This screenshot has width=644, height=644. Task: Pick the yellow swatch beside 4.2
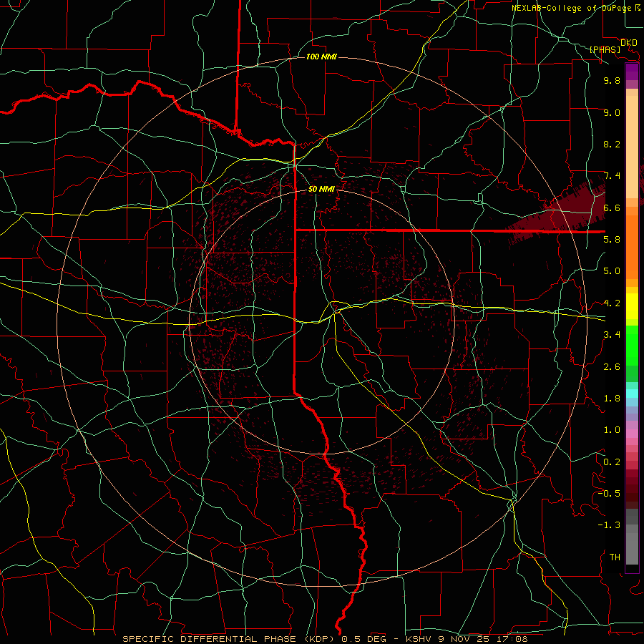point(632,306)
